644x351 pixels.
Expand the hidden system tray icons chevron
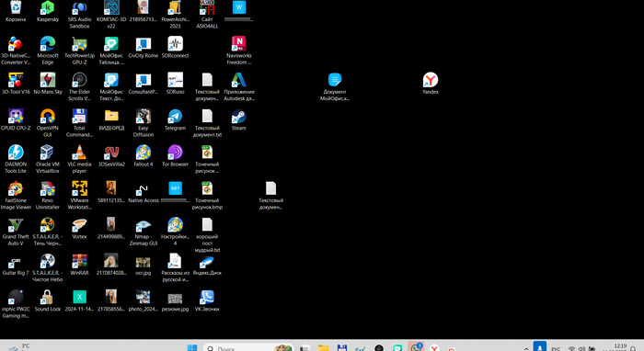pyautogui.click(x=526, y=348)
